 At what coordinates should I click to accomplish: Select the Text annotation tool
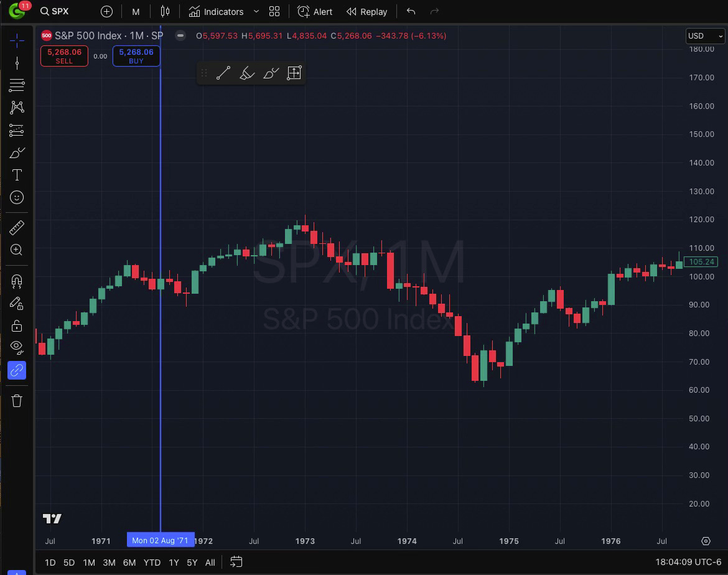coord(17,175)
